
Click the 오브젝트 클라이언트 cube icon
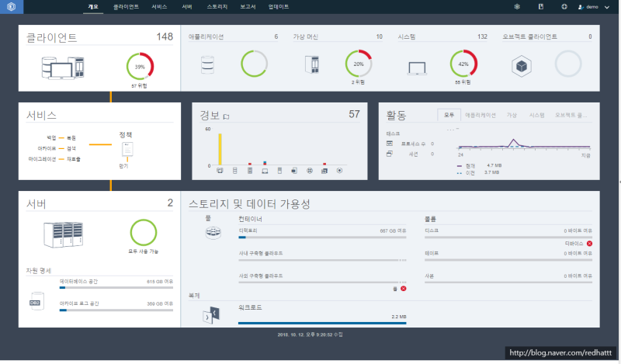[x=521, y=66]
